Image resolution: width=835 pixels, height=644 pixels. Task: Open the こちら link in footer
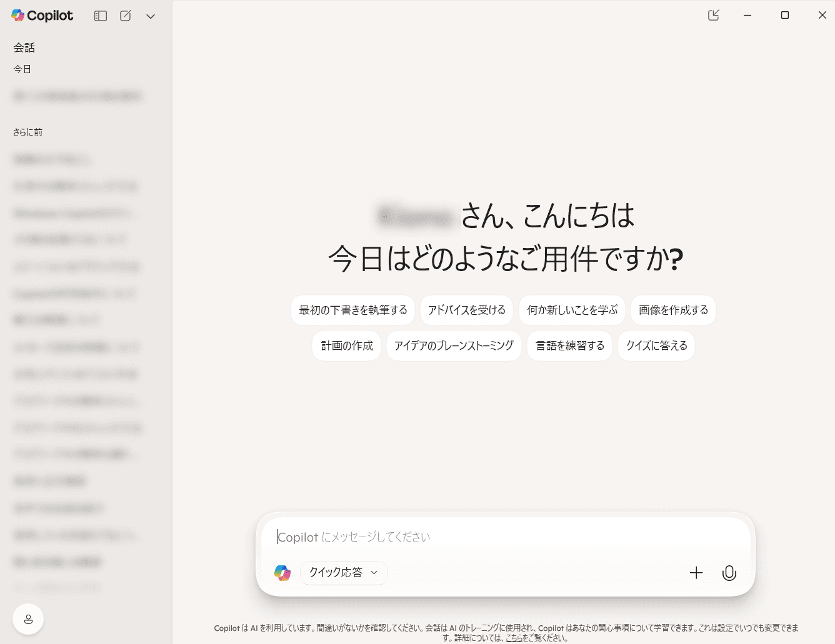click(514, 638)
